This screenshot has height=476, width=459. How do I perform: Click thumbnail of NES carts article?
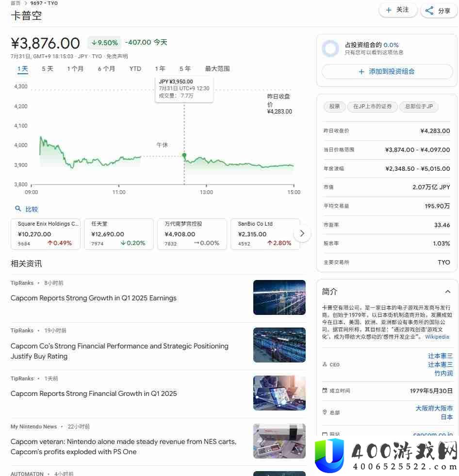tap(279, 441)
